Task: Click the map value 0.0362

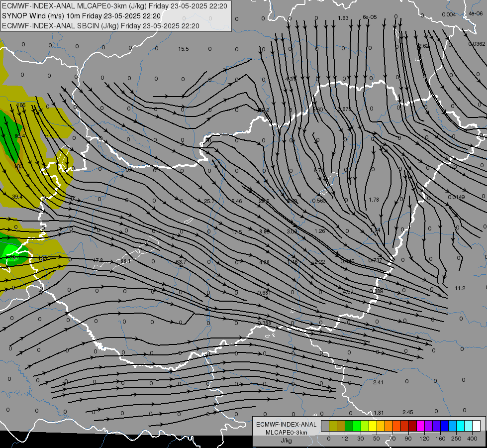Action: tap(477, 44)
